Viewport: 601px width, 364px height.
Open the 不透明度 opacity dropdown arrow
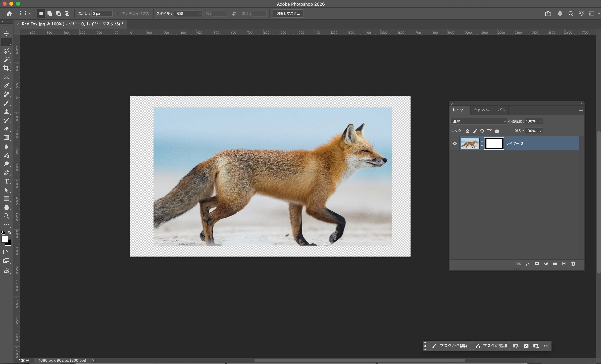pyautogui.click(x=540, y=121)
